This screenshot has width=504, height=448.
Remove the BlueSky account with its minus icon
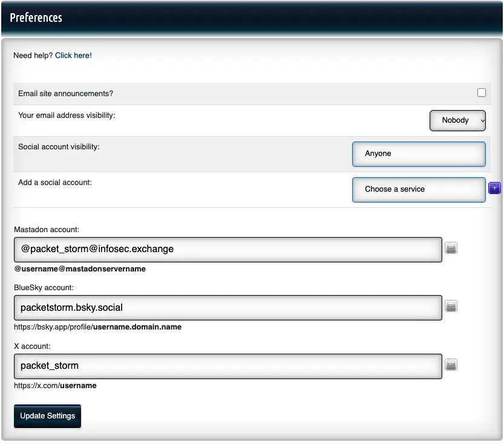pos(451,307)
